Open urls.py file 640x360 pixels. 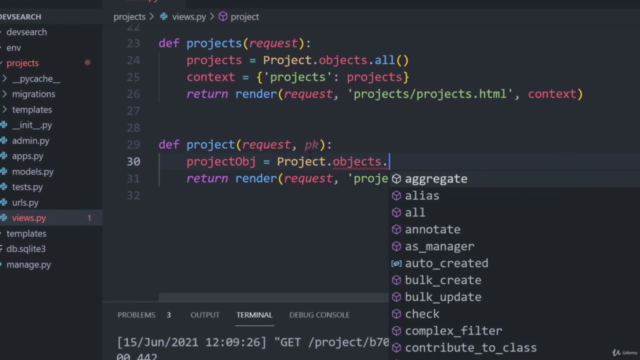[x=25, y=202]
